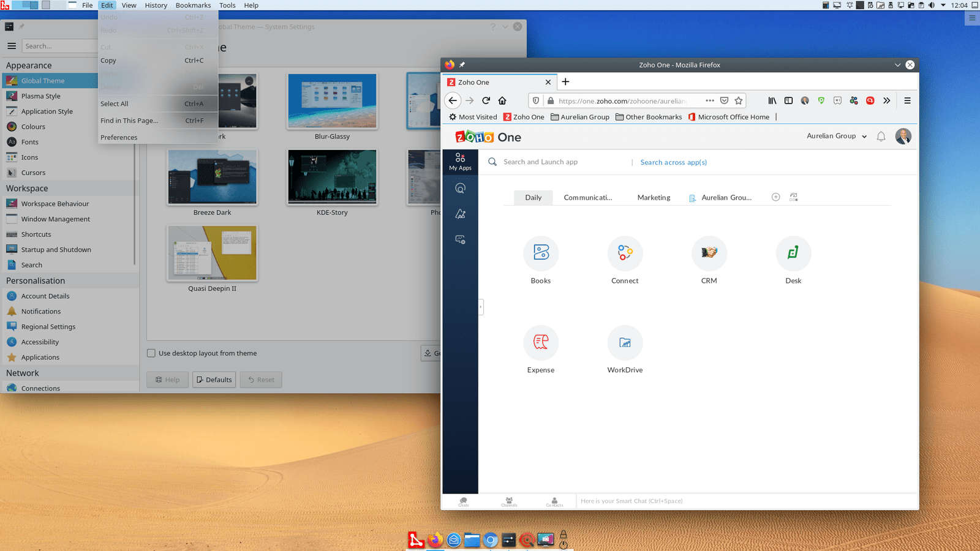Click the Defaults button in System Settings
Viewport: 980px width, 551px height.
coord(214,380)
